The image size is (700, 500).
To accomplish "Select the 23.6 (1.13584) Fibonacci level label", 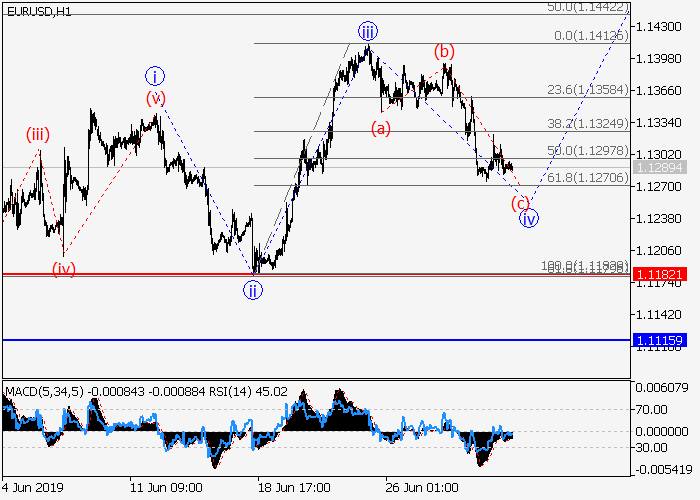I will click(x=587, y=90).
